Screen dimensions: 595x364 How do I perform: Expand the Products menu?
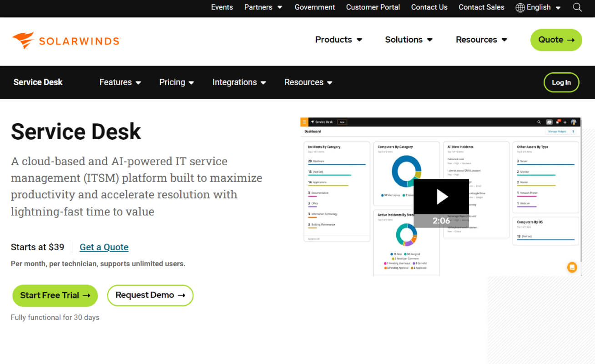339,40
